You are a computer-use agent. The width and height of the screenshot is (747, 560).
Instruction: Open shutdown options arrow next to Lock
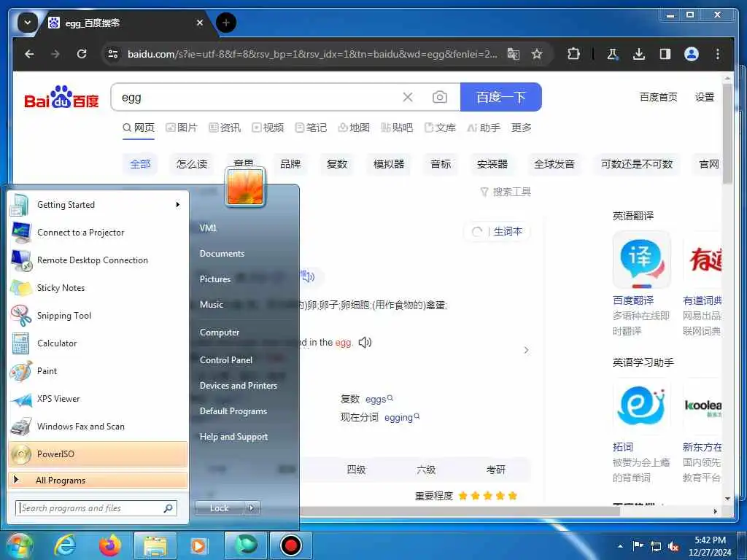click(252, 508)
